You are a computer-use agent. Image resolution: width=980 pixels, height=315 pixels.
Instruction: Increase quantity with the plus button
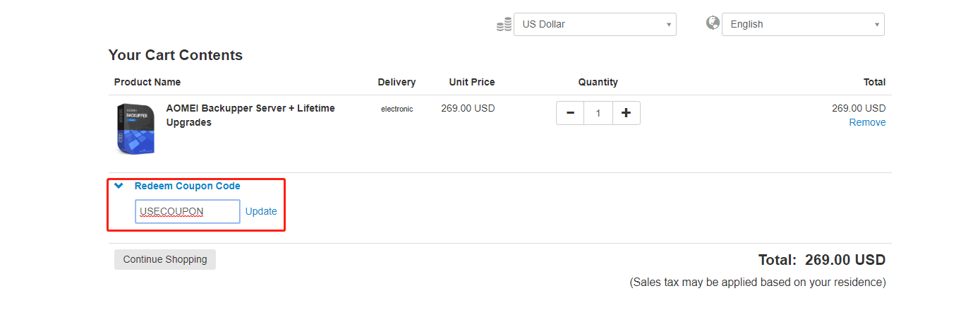pyautogui.click(x=626, y=113)
